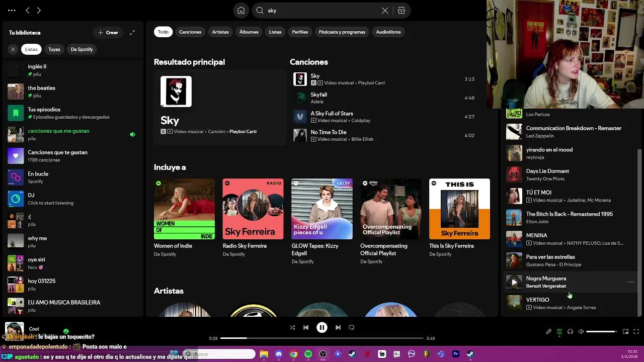Enter full screen mode
644x362 pixels.
[x=636, y=331]
